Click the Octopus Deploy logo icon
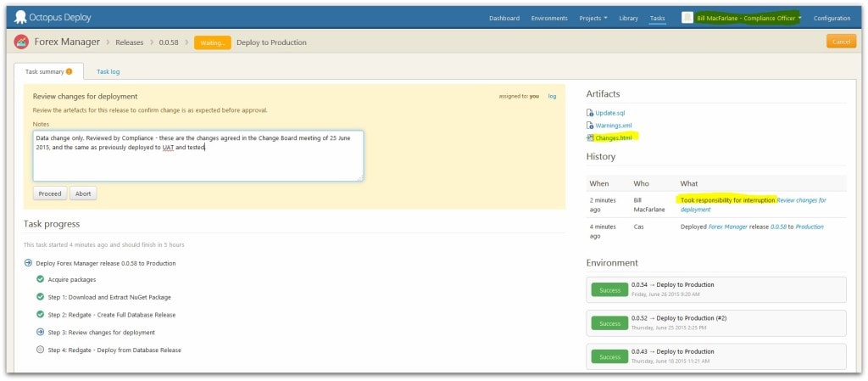The width and height of the screenshot is (868, 381). coord(20,17)
